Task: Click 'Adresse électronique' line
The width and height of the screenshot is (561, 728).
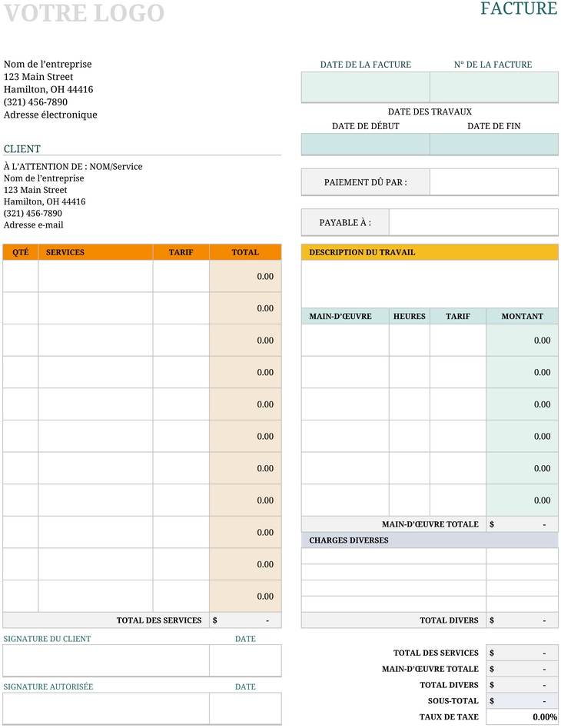Action: point(51,115)
